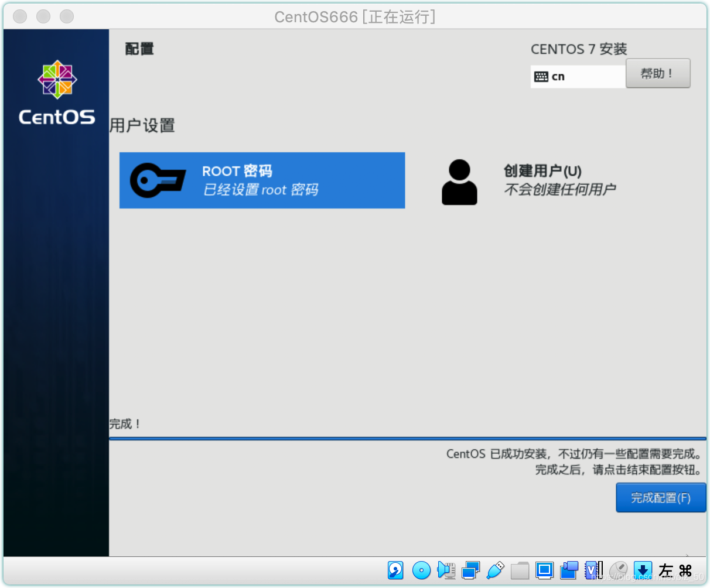Open the shared folders status icon
The width and height of the screenshot is (710, 588).
click(x=520, y=570)
